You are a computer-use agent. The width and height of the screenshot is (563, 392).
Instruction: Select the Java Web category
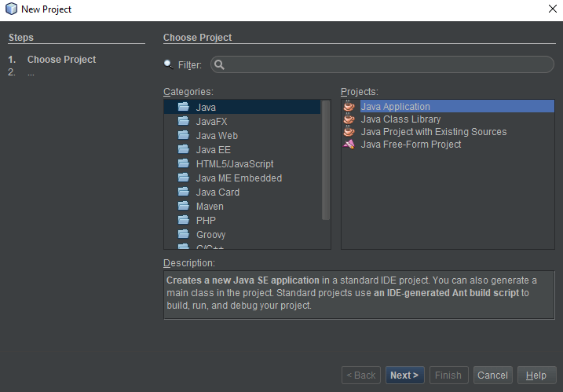click(242, 135)
